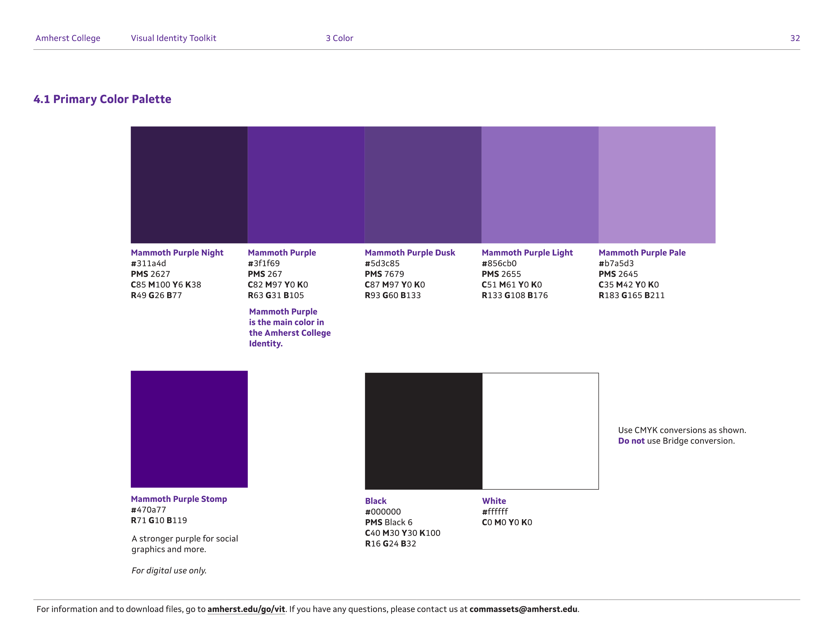Click 'PMS 267' text
The image size is (834, 644).
pos(265,274)
